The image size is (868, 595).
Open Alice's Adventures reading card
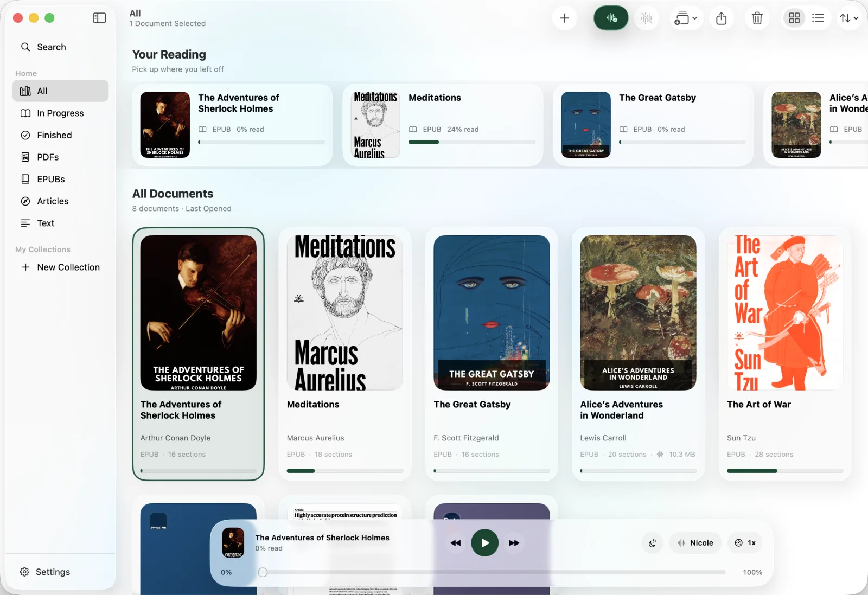tap(816, 125)
